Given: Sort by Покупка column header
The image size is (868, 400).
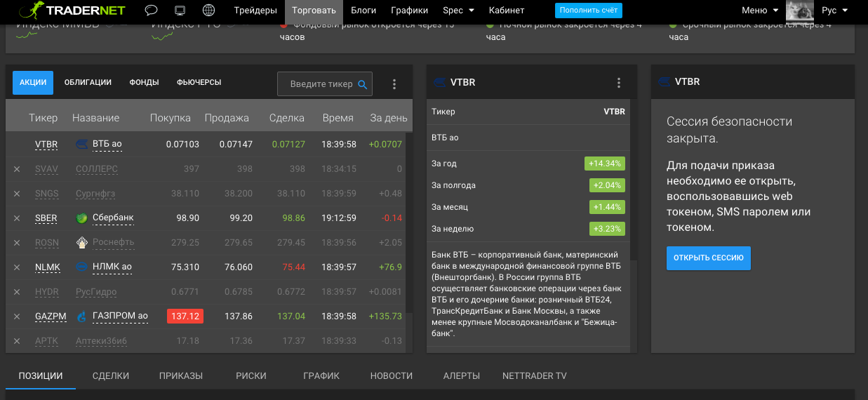Looking at the screenshot, I should (x=171, y=118).
